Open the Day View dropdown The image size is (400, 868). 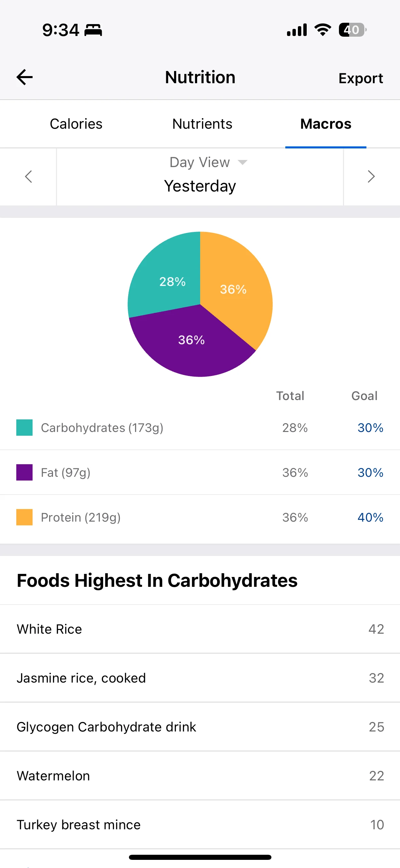200,162
